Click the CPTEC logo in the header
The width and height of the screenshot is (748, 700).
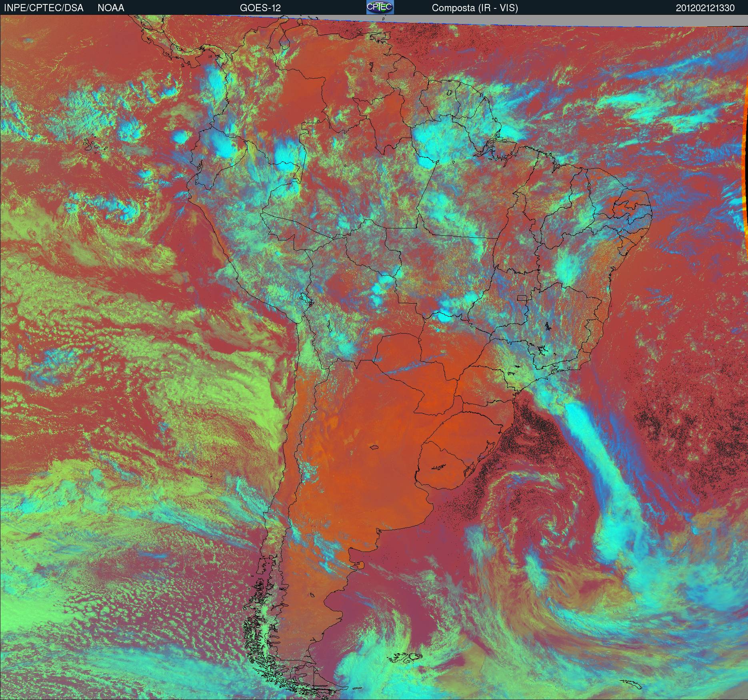click(x=380, y=7)
